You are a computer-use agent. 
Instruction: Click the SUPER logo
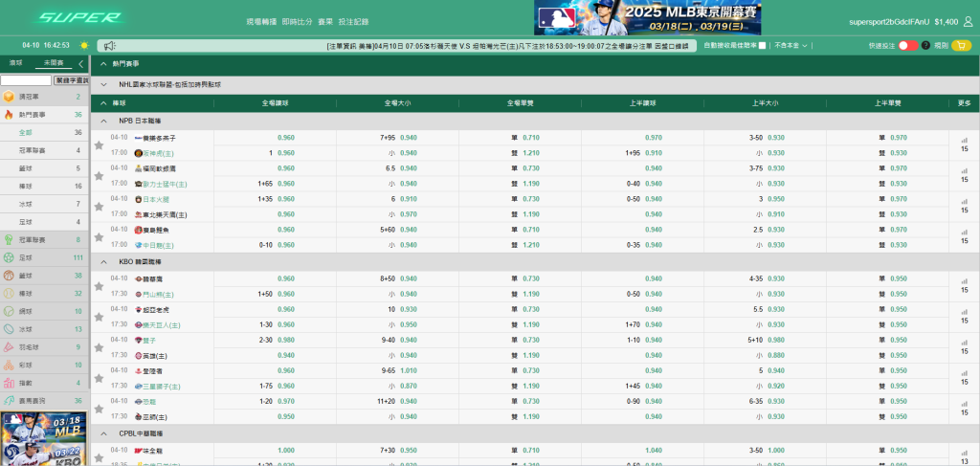(78, 17)
